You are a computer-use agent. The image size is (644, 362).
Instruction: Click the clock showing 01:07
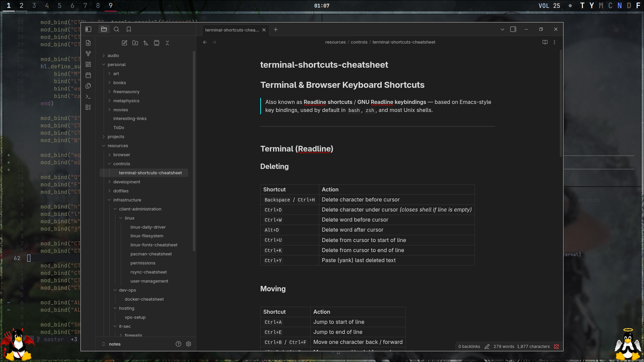pos(322,6)
